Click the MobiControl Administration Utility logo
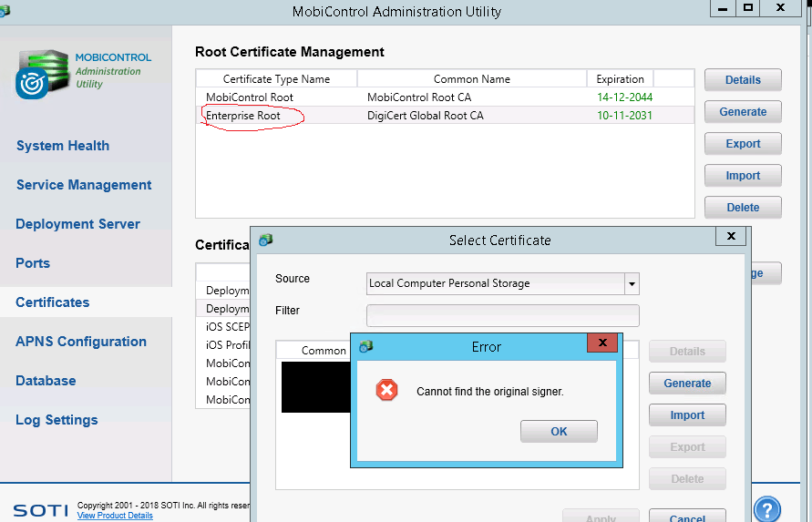812x522 pixels. point(84,73)
